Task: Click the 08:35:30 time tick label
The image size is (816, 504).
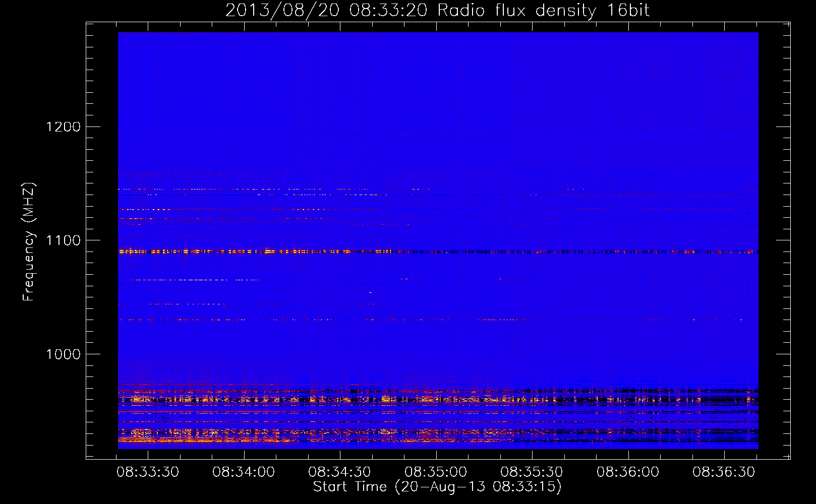Action: [532, 472]
